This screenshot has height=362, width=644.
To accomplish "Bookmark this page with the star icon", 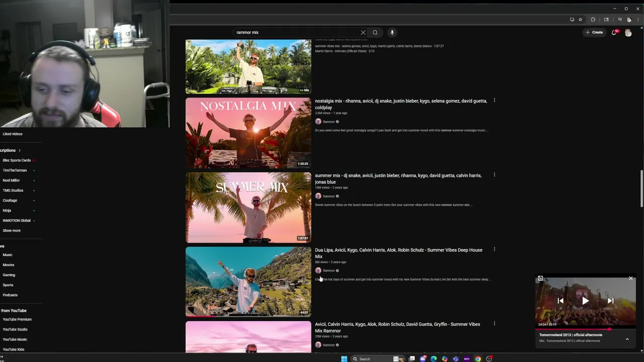I will [580, 20].
